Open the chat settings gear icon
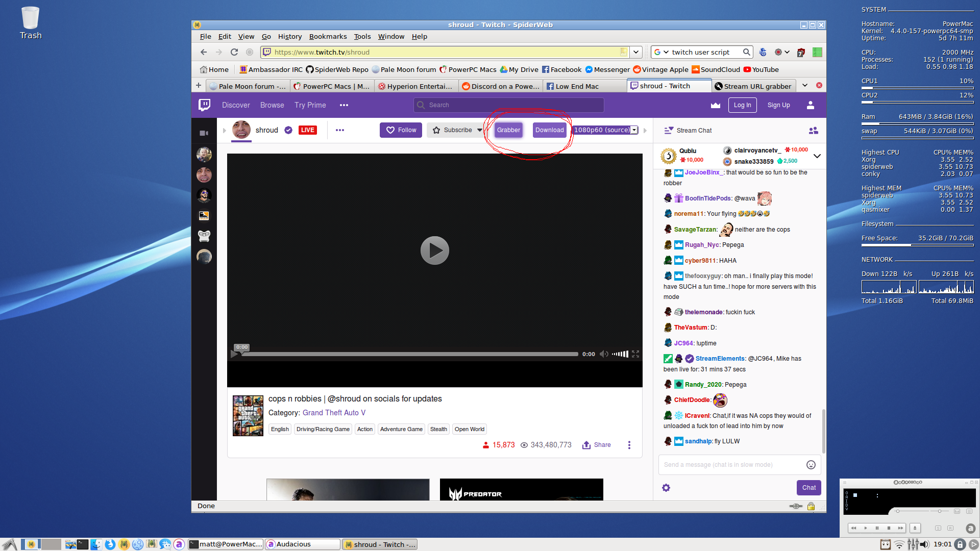Image resolution: width=980 pixels, height=551 pixels. (666, 488)
